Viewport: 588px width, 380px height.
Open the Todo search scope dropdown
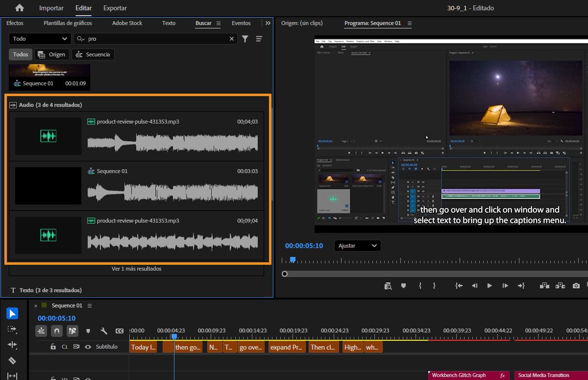[39, 39]
